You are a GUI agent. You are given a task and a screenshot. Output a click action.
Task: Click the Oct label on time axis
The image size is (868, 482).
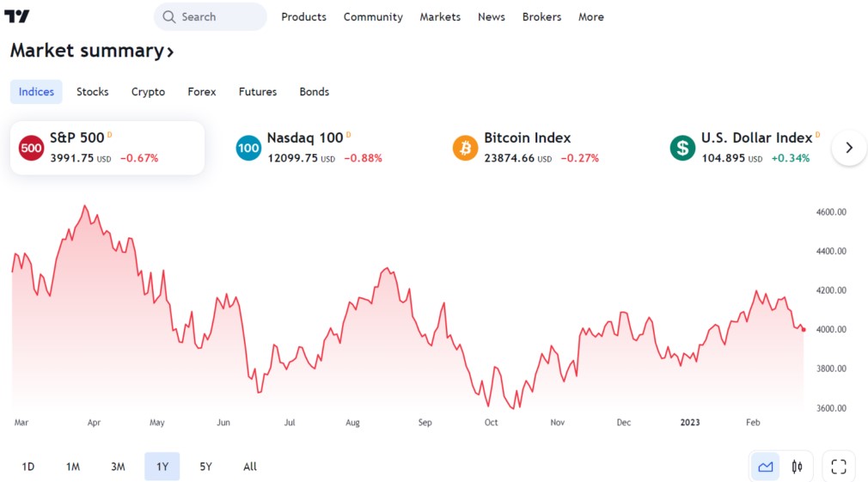[491, 422]
